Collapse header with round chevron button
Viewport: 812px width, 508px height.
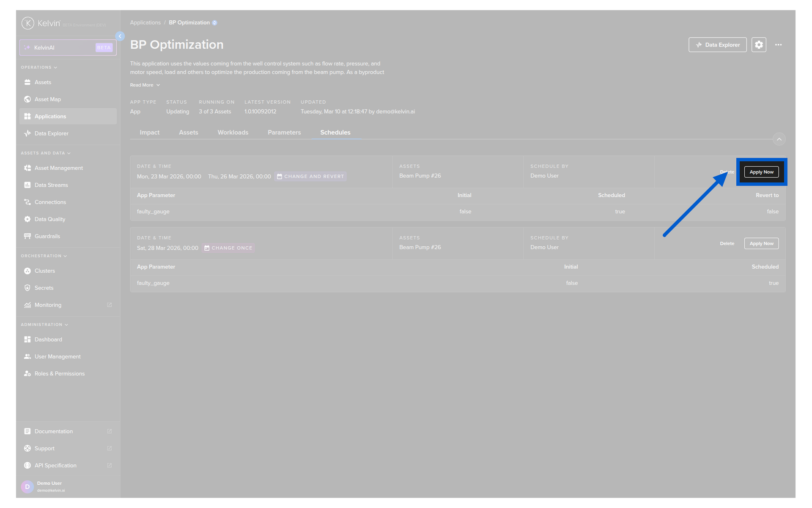click(779, 139)
